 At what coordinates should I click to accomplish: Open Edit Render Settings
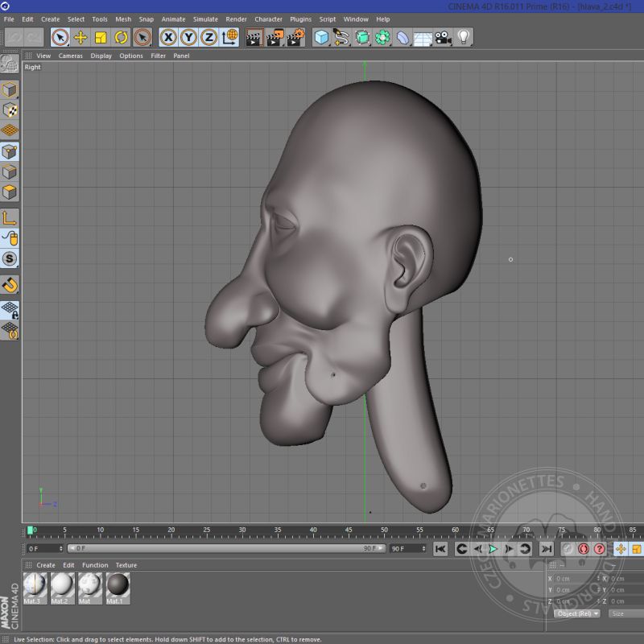pyautogui.click(x=295, y=37)
